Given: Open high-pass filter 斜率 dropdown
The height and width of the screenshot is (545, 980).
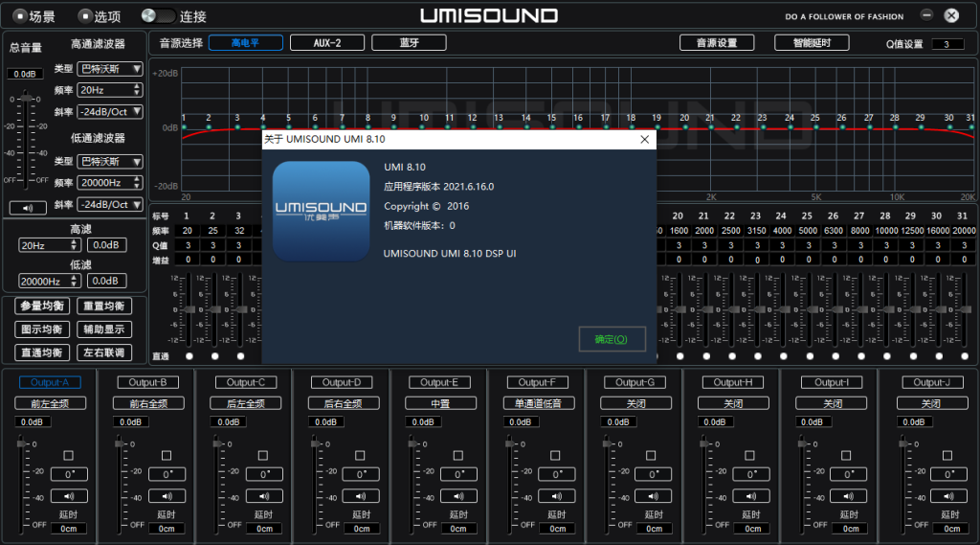Looking at the screenshot, I should [x=110, y=112].
